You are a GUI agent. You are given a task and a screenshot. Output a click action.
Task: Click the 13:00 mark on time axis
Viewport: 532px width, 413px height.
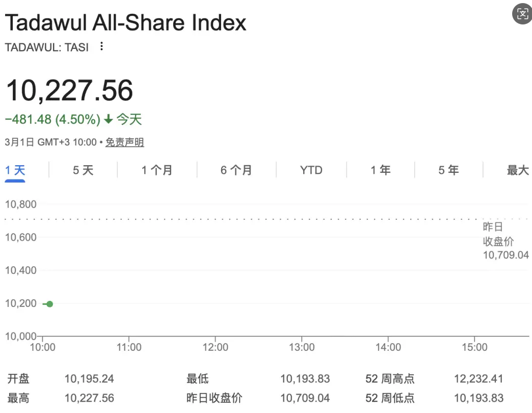click(x=302, y=347)
